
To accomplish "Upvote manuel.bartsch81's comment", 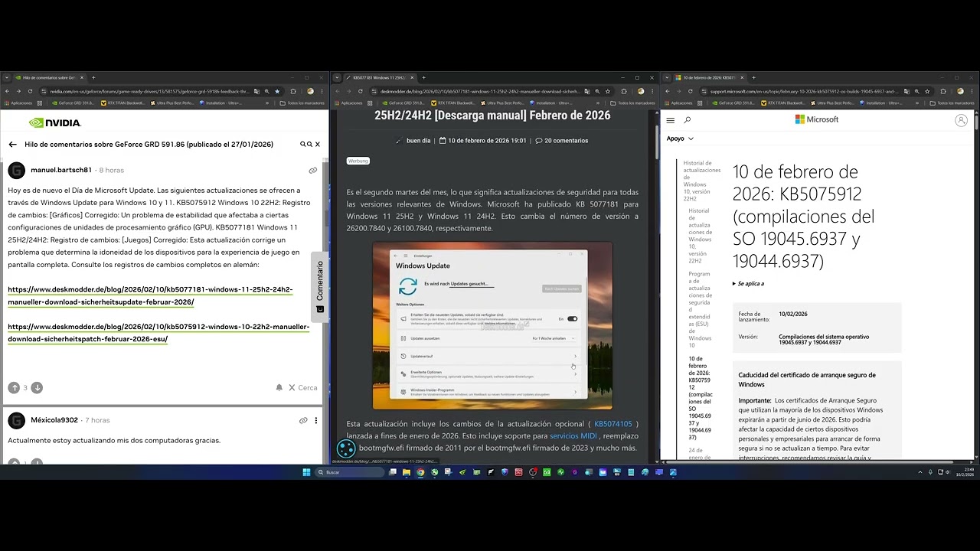I will [14, 388].
